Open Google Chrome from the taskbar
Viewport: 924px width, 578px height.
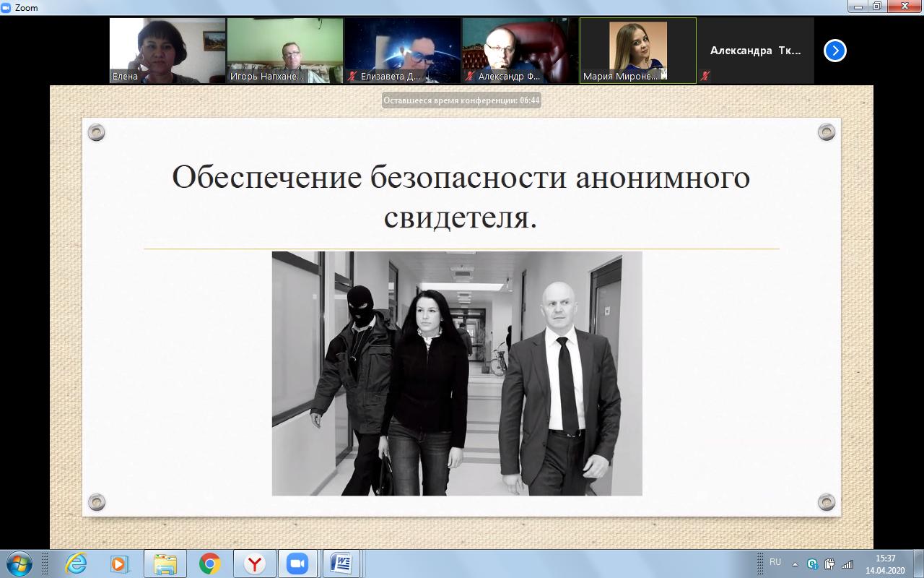(x=210, y=563)
